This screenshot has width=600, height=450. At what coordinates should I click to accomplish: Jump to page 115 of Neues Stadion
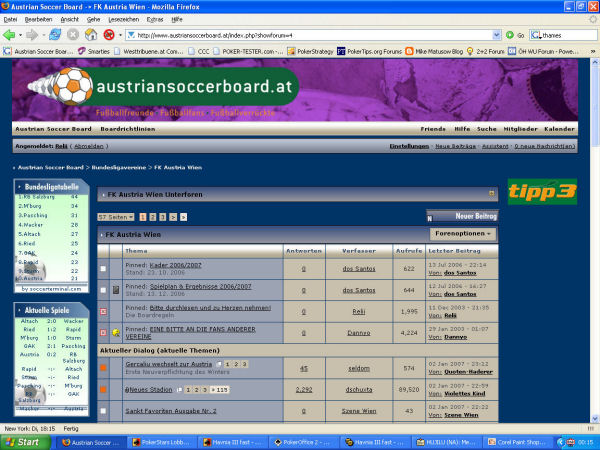220,390
